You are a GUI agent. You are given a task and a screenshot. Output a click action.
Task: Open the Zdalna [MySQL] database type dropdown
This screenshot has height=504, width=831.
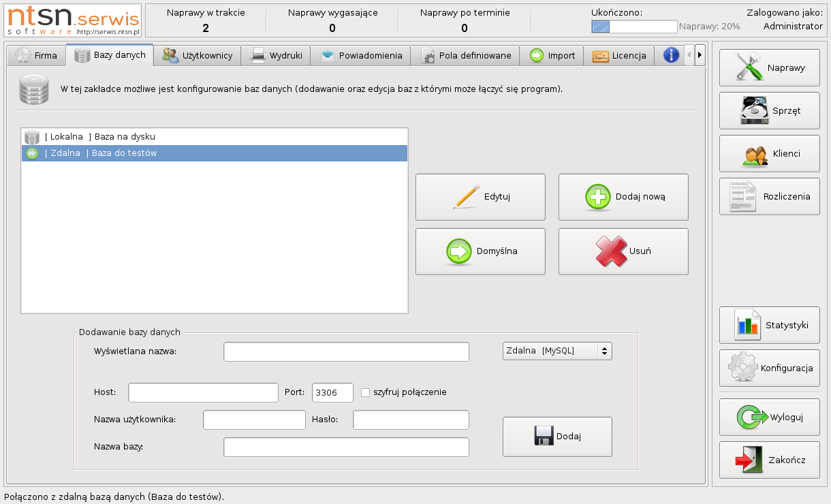point(556,351)
